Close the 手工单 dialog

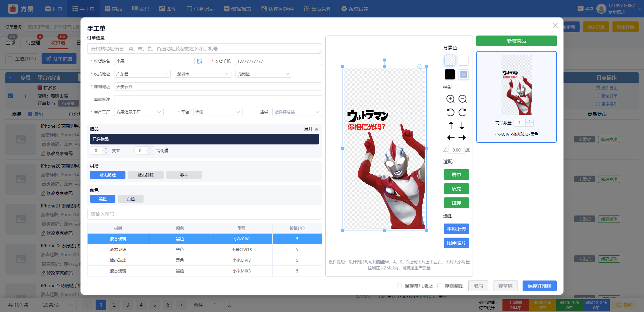[555, 25]
